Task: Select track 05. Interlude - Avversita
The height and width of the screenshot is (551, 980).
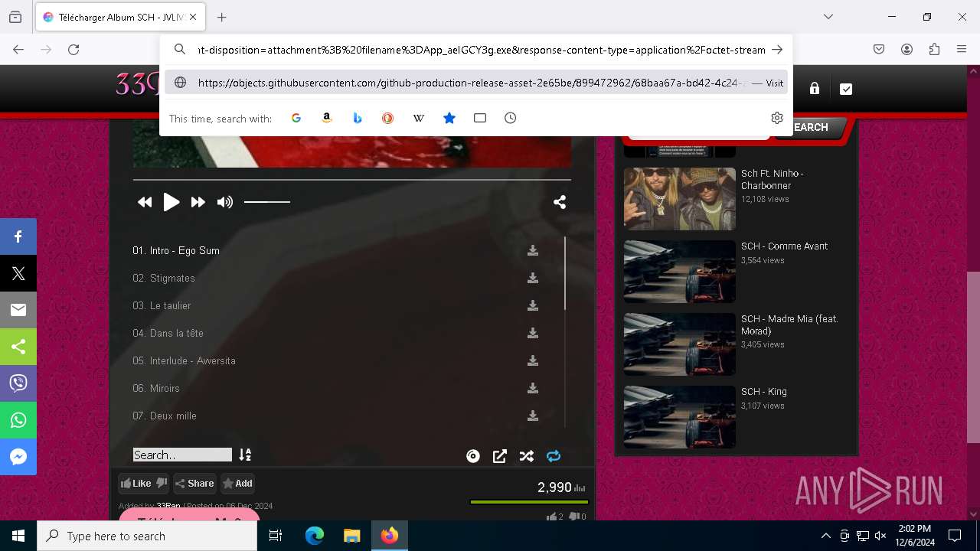Action: click(x=184, y=360)
